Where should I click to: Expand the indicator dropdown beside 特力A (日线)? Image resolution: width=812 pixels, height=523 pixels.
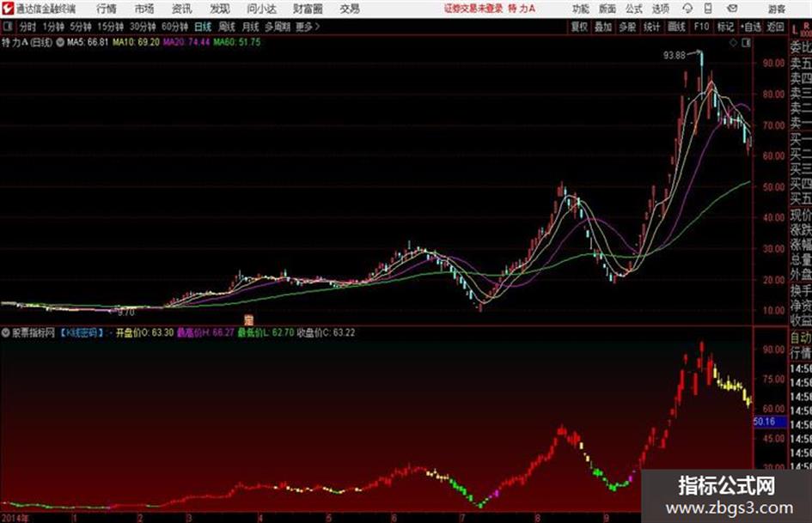[x=60, y=42]
